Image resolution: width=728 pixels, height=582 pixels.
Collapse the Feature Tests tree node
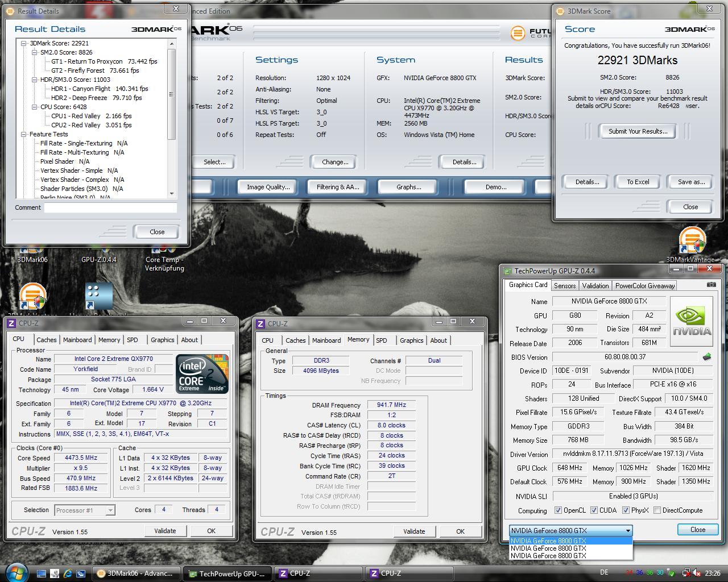point(24,134)
